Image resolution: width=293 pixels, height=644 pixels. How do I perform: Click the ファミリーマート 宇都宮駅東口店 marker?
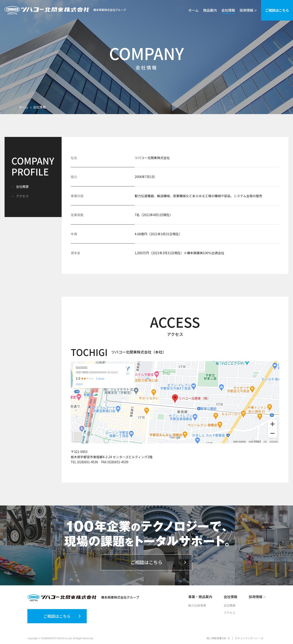click(x=118, y=409)
